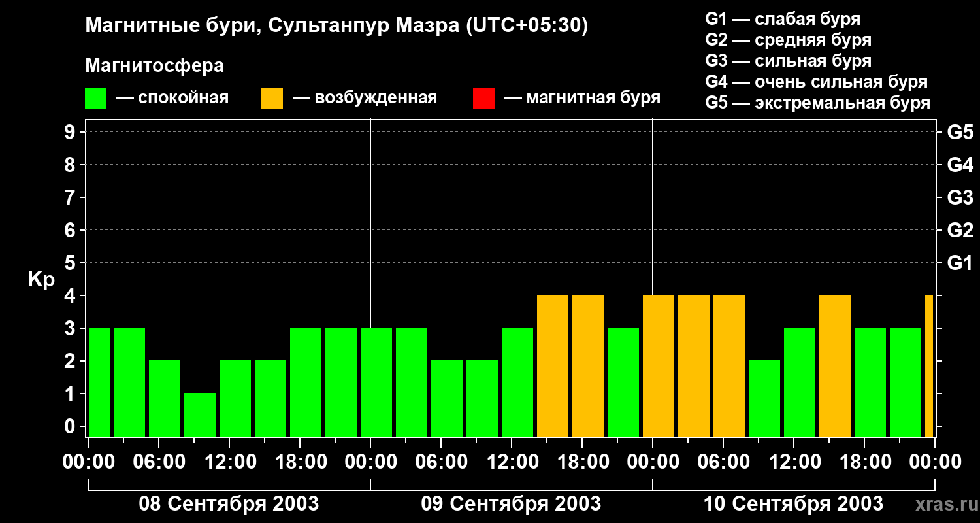Click the 'G5 — экстремальная буря' legend line

click(x=818, y=103)
